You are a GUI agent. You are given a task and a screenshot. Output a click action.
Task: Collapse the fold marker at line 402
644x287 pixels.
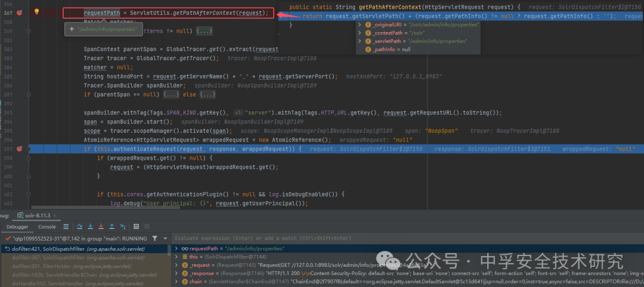29,194
